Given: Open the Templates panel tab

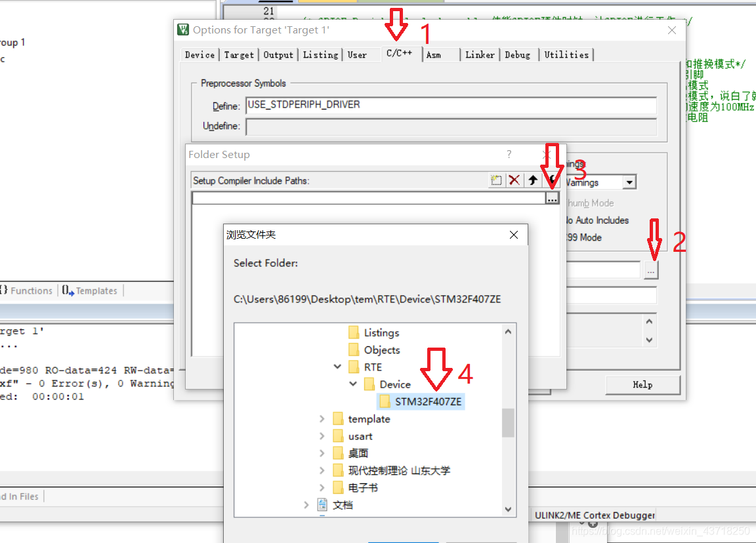Looking at the screenshot, I should click(x=90, y=291).
